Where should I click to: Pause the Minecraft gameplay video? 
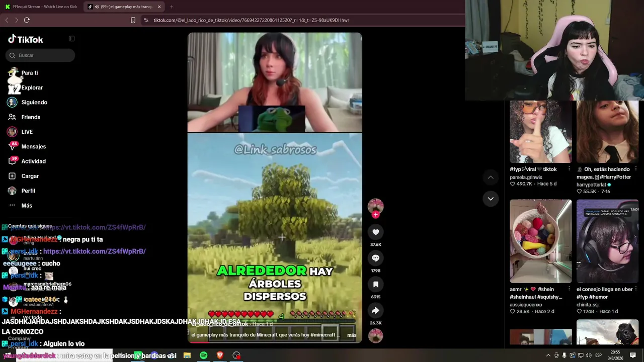275,188
